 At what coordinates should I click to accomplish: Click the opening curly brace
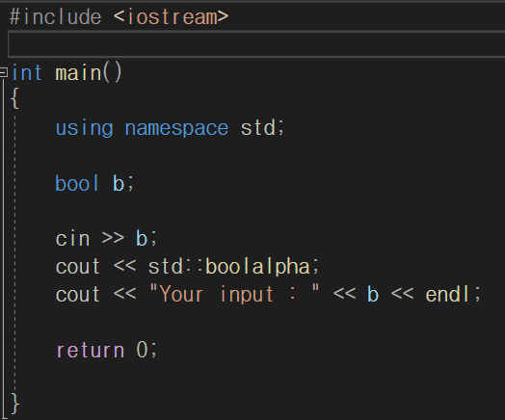pyautogui.click(x=14, y=99)
